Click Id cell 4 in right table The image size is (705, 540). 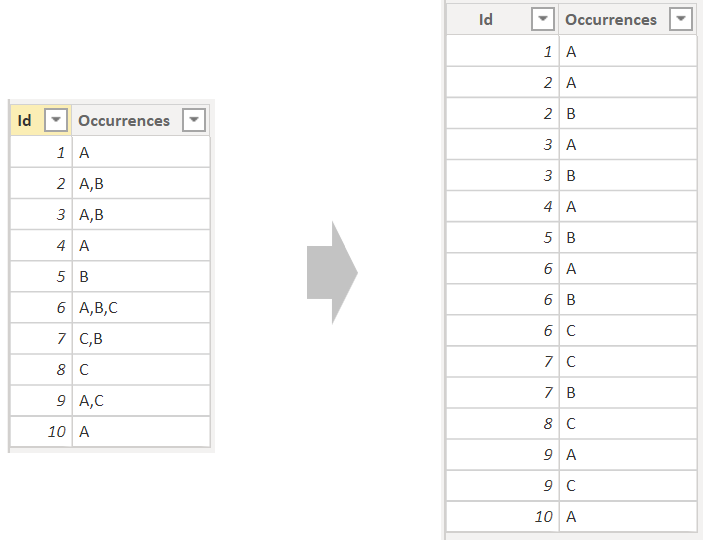(503, 206)
